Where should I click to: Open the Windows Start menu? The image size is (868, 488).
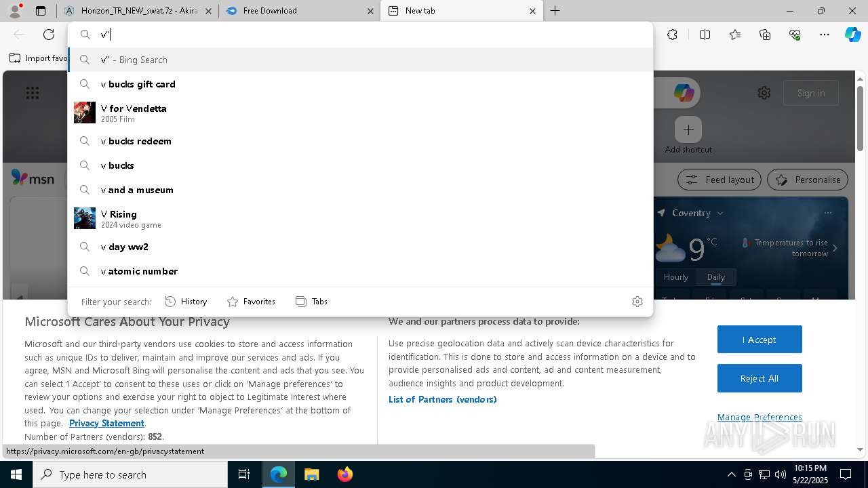coord(16,474)
